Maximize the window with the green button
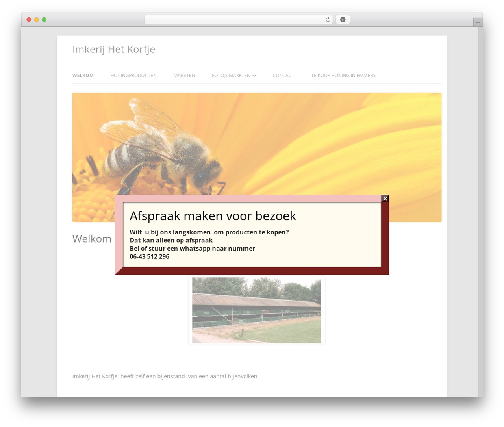 [44, 20]
